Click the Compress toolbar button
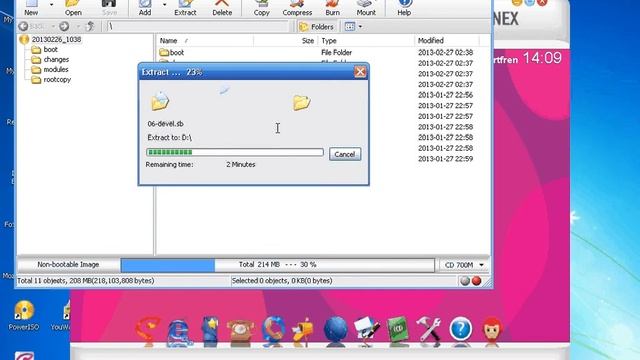Screen dimensions: 640x360 click(x=297, y=8)
